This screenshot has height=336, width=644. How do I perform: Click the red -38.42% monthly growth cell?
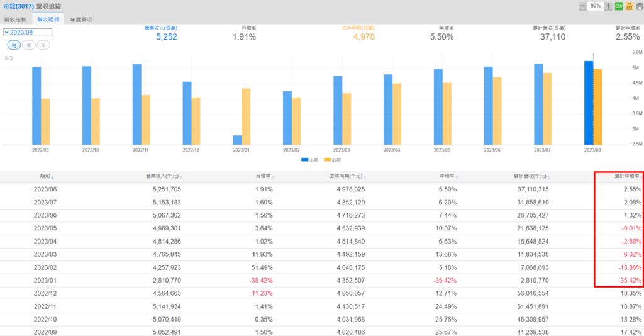coord(261,281)
